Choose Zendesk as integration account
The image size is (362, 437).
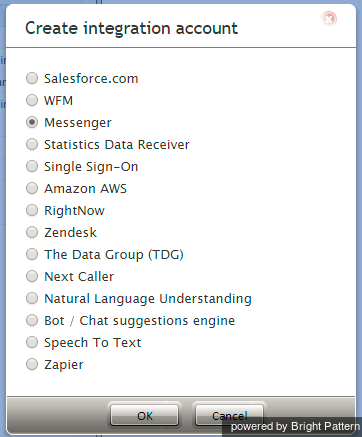coord(32,232)
